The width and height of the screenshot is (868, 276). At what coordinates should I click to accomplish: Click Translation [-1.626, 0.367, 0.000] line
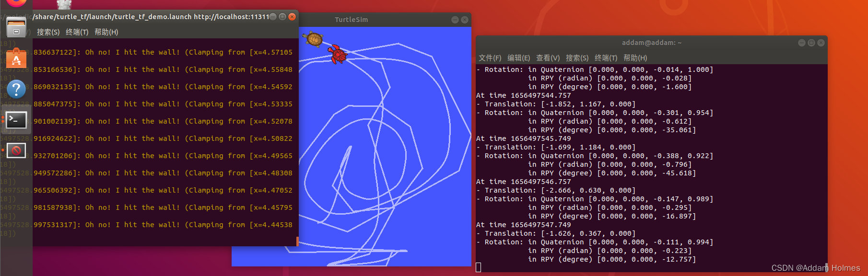pos(556,233)
